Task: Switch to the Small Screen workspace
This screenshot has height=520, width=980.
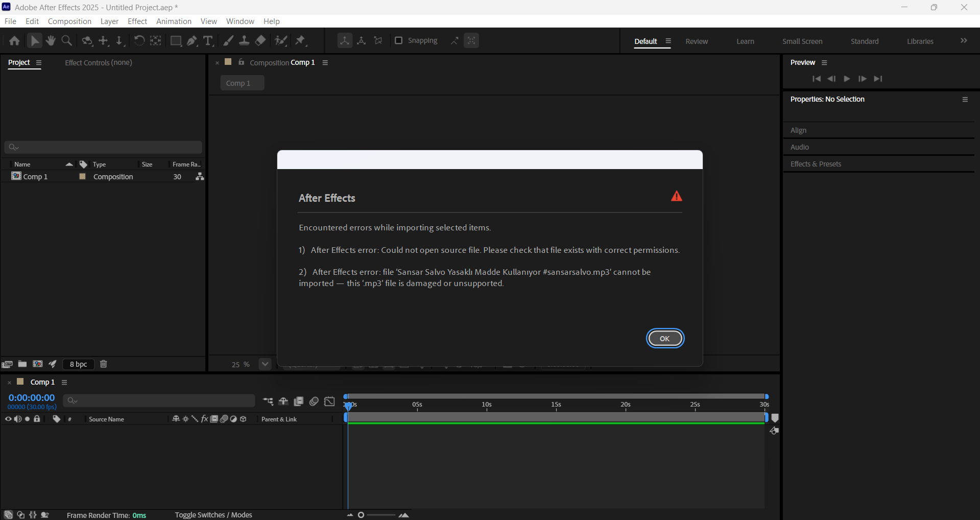Action: (x=802, y=41)
